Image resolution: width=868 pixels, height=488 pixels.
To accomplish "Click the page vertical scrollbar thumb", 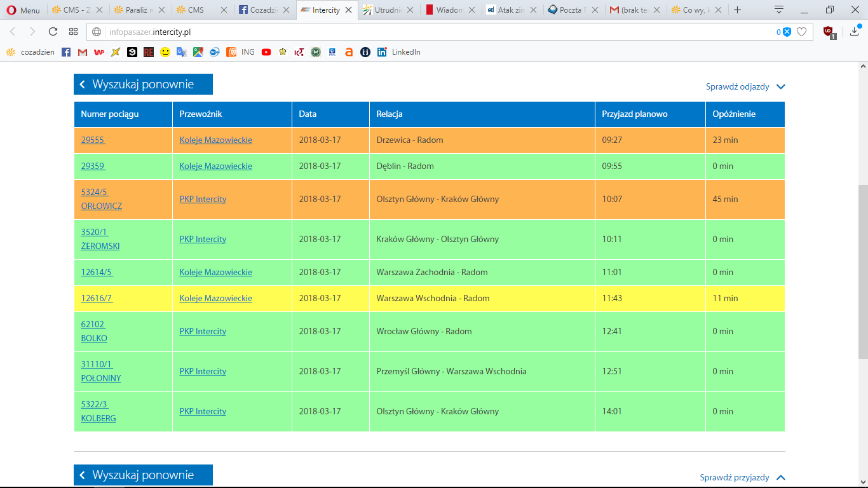I will pyautogui.click(x=862, y=273).
